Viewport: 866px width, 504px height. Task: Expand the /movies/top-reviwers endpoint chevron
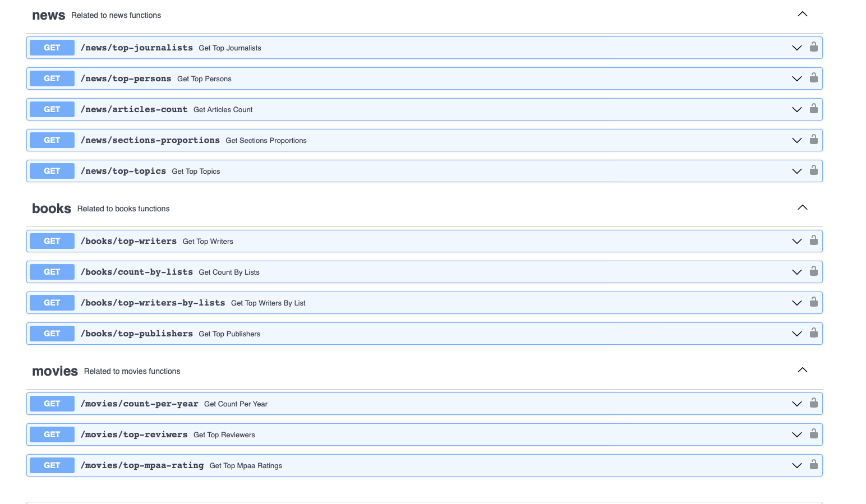(x=796, y=434)
